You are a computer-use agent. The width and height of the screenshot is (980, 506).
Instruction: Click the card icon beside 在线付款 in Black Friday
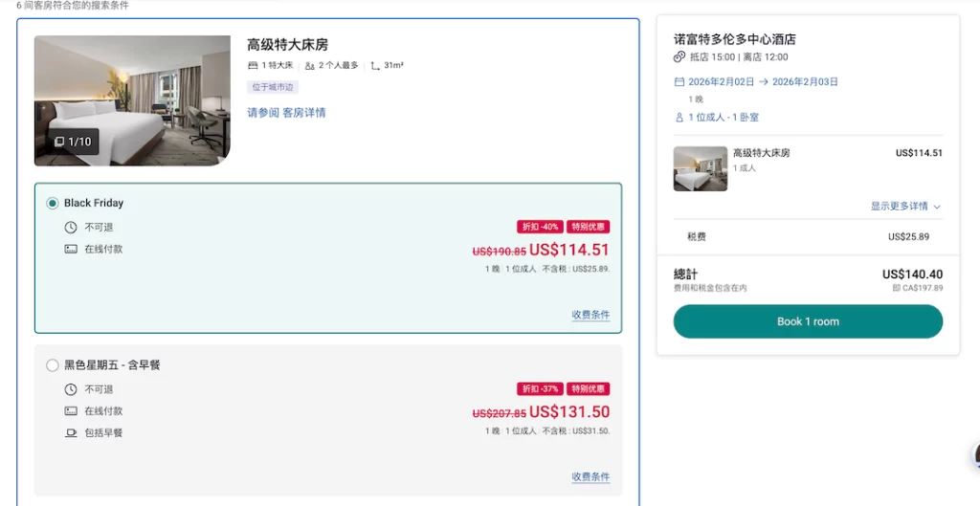point(71,249)
